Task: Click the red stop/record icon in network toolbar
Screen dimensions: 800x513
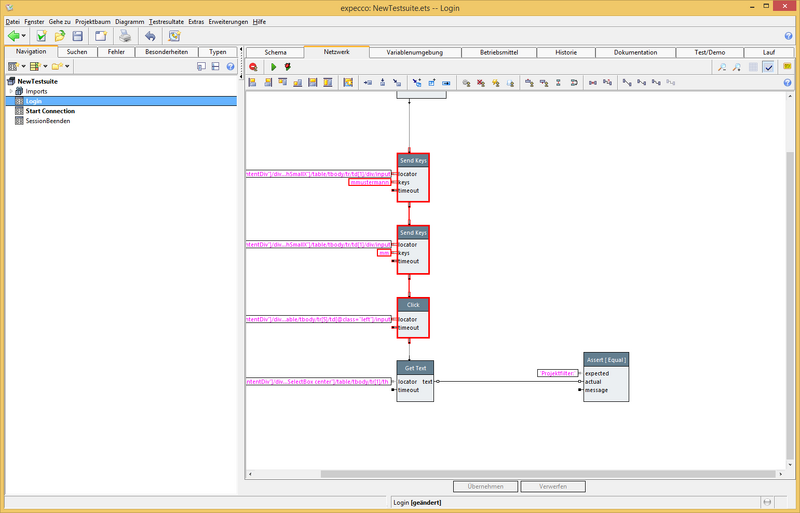Action: point(254,67)
